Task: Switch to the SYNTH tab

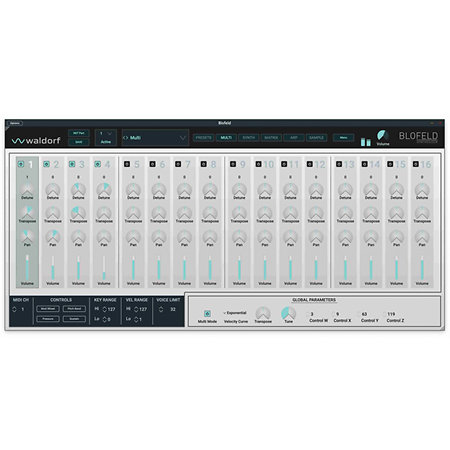Action: 249,138
